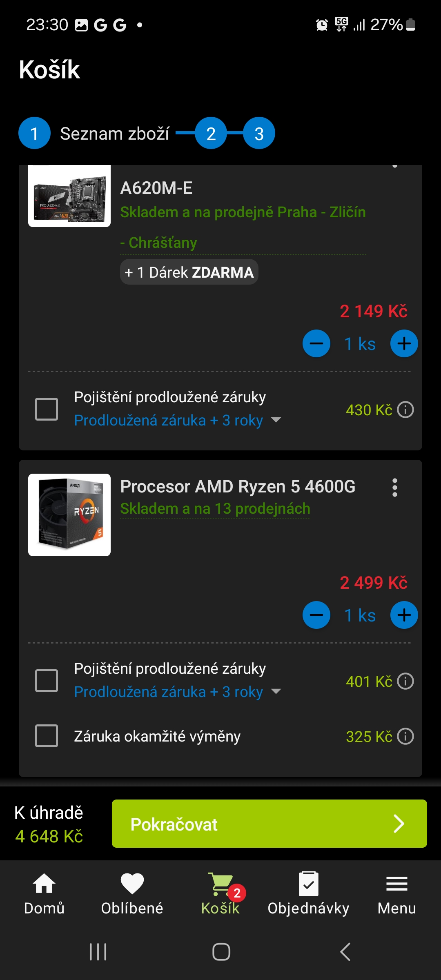The image size is (441, 980).
Task: Tap the minus button for the A620M-E motherboard
Action: [316, 343]
